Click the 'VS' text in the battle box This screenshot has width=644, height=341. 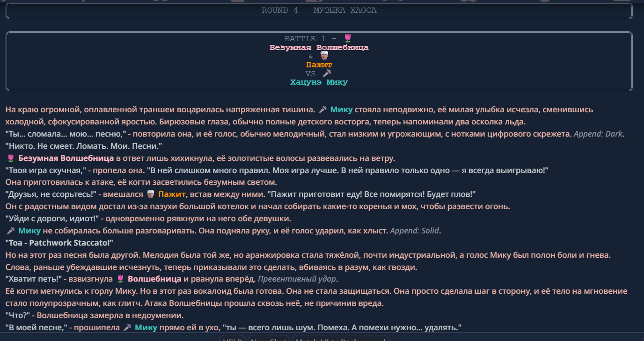(311, 73)
